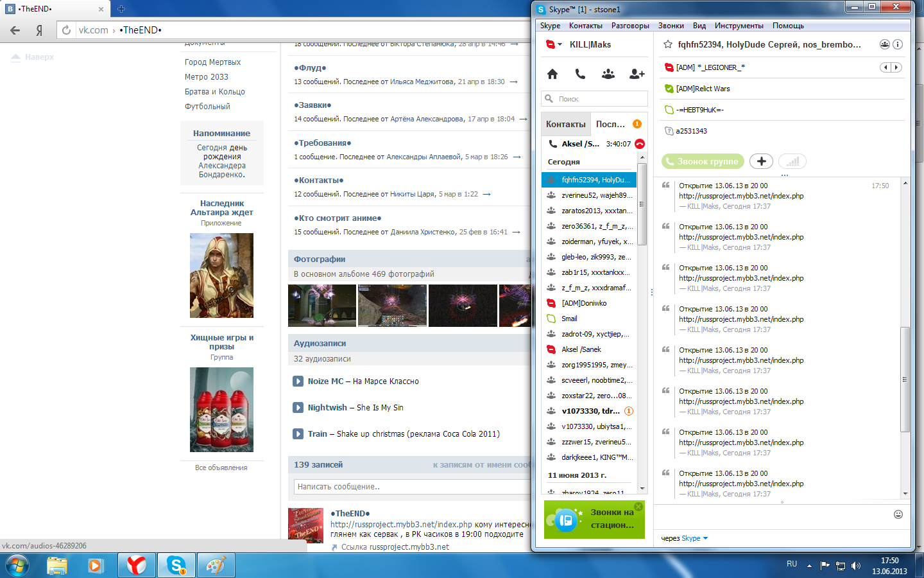Play Nightwish She Is My Sin

[298, 407]
